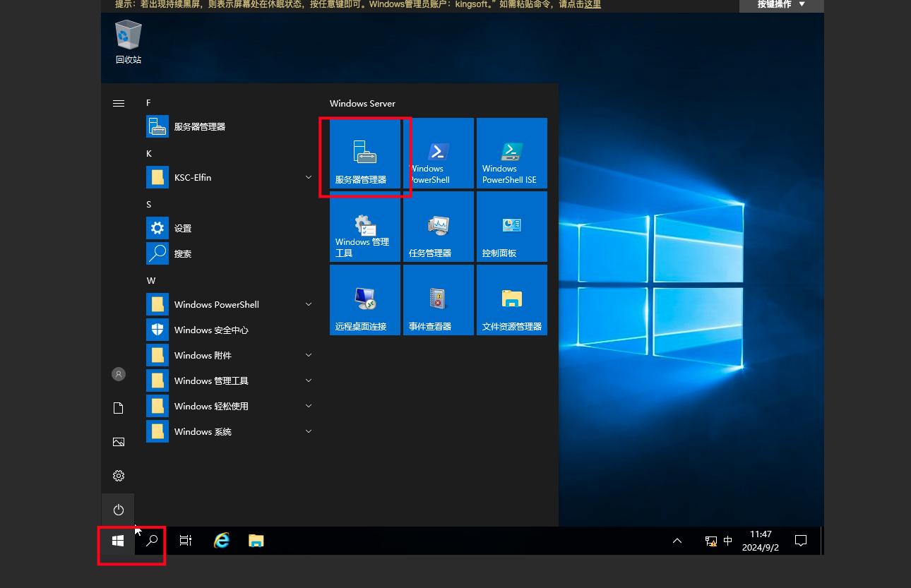
Task: Open the 按键操作 dropdown at top
Action: tap(781, 4)
